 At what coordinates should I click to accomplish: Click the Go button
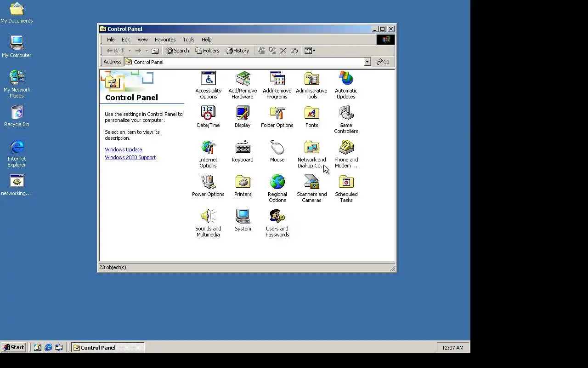[x=383, y=62]
